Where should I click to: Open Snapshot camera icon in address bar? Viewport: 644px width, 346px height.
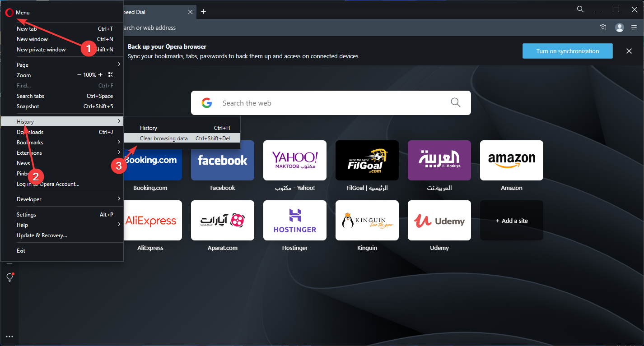pos(603,28)
